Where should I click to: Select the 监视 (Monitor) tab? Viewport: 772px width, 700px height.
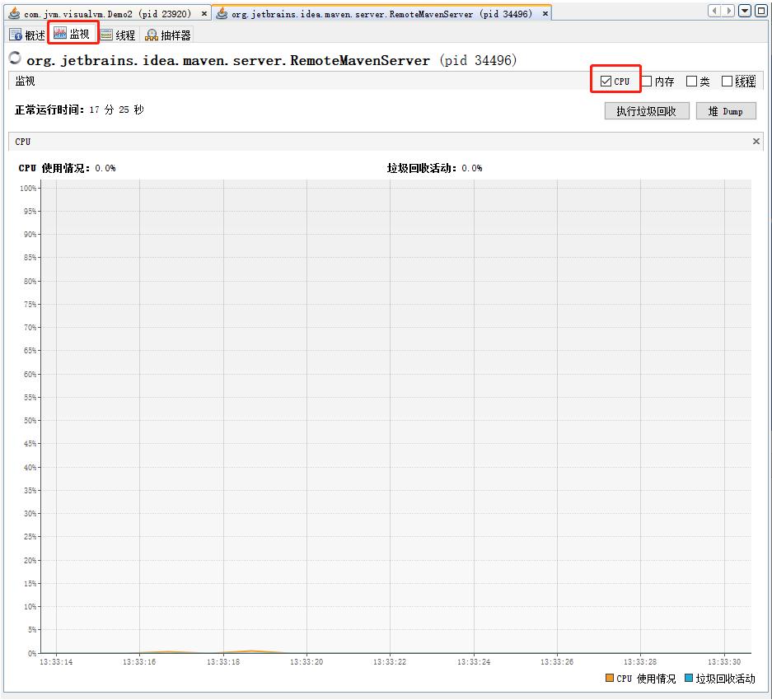[73, 35]
